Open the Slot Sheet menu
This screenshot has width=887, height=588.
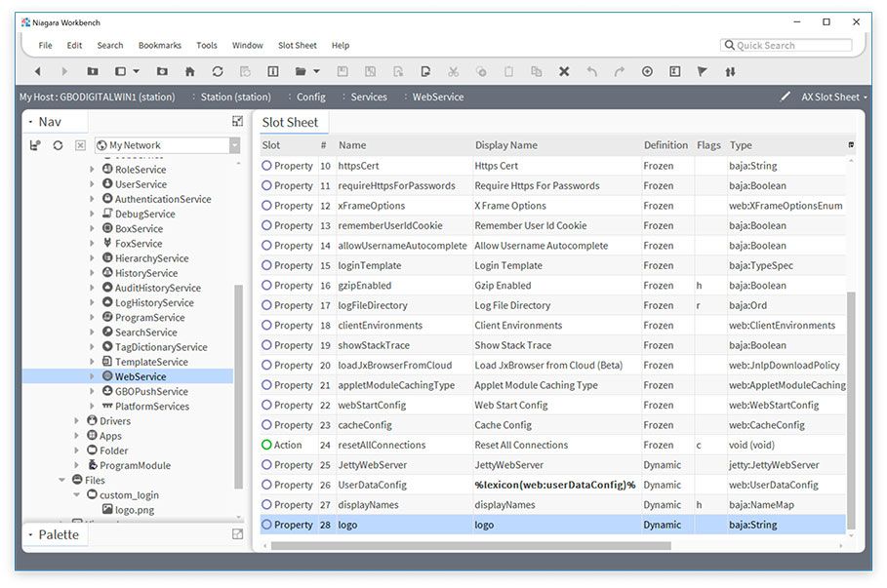[297, 45]
